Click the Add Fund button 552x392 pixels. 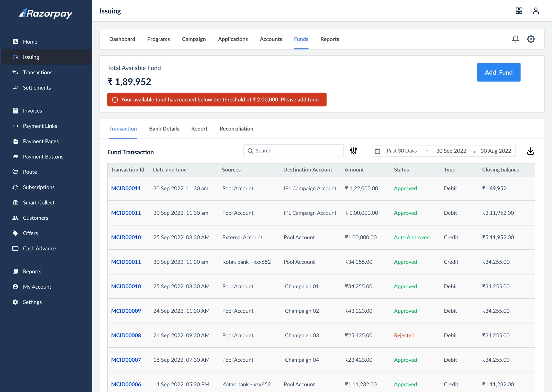[x=498, y=72]
